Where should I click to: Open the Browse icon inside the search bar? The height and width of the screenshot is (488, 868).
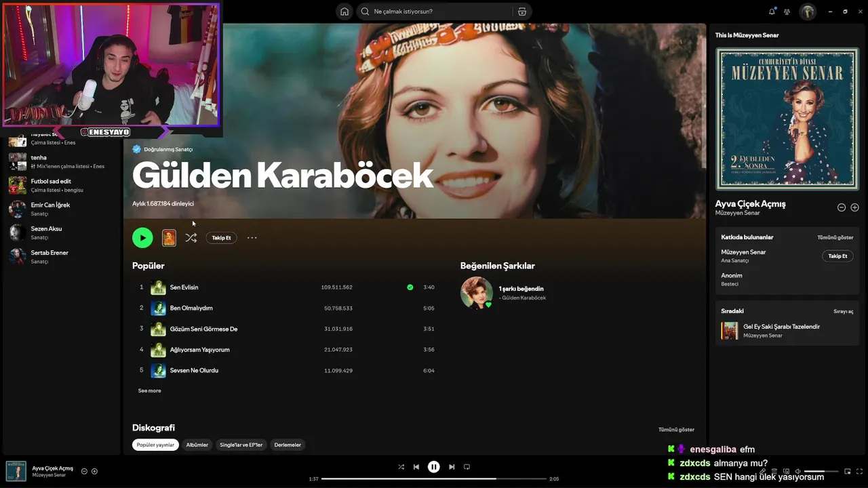click(521, 12)
